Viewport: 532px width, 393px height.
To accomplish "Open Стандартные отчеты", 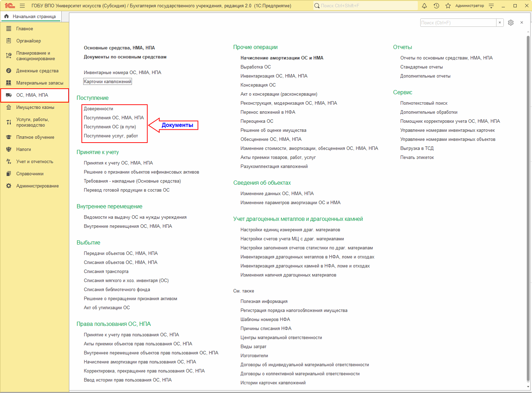I will pyautogui.click(x=422, y=67).
